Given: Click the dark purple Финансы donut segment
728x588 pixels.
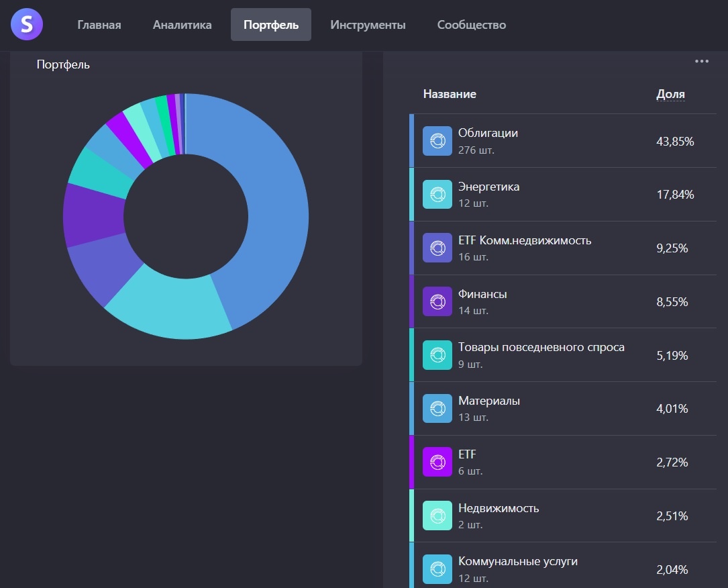Looking at the screenshot, I should tap(93, 216).
